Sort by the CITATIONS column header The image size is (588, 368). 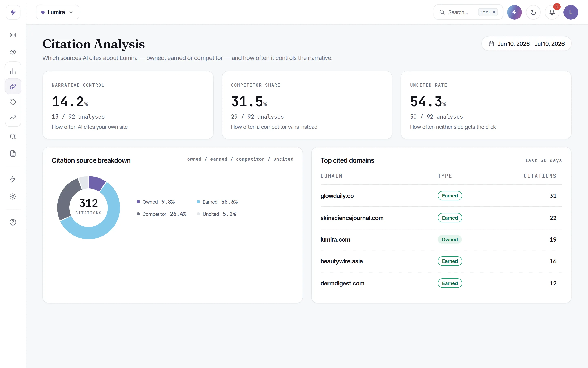click(540, 176)
